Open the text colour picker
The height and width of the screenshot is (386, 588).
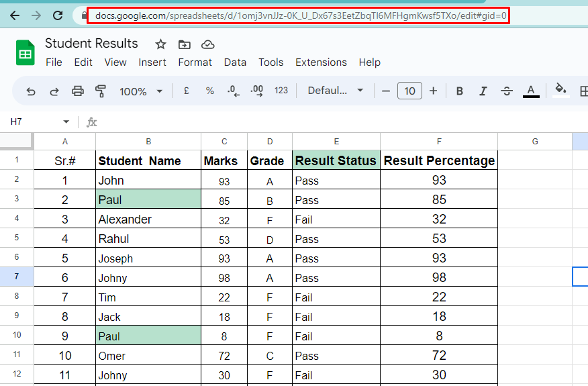pyautogui.click(x=531, y=91)
